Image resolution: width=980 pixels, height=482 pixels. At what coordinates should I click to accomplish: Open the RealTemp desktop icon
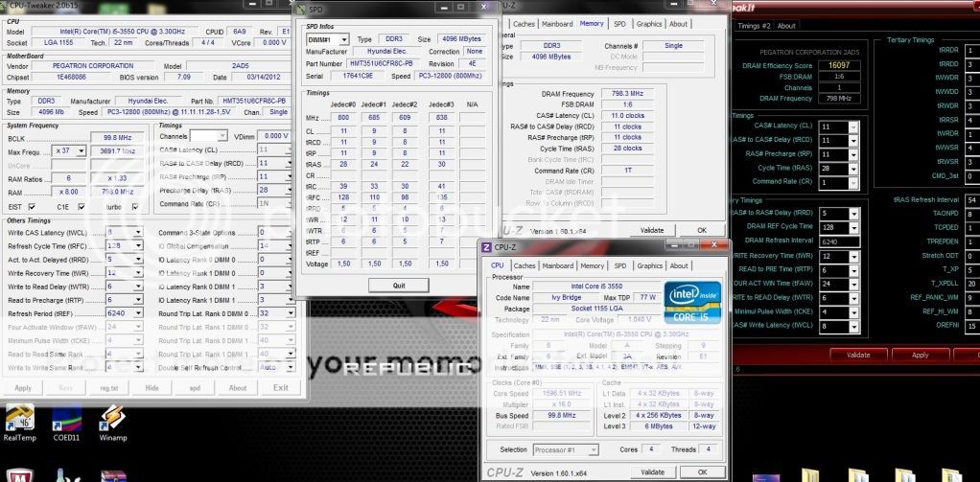[19, 422]
